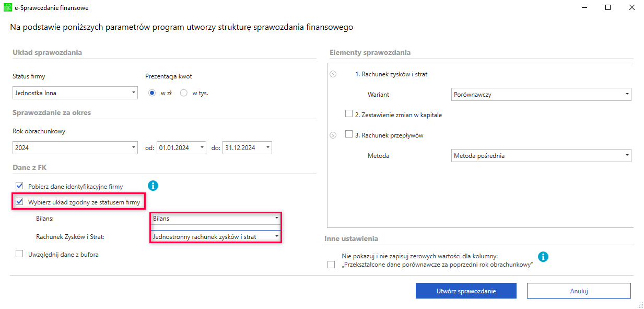The height and width of the screenshot is (309, 644).
Task: Click the Anuluj button
Action: pos(579,291)
